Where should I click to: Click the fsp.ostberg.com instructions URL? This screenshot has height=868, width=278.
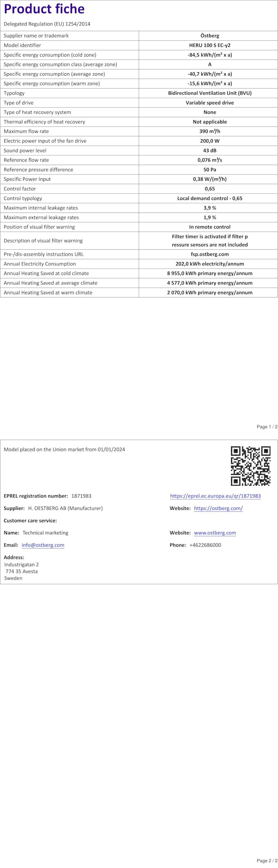[210, 254]
